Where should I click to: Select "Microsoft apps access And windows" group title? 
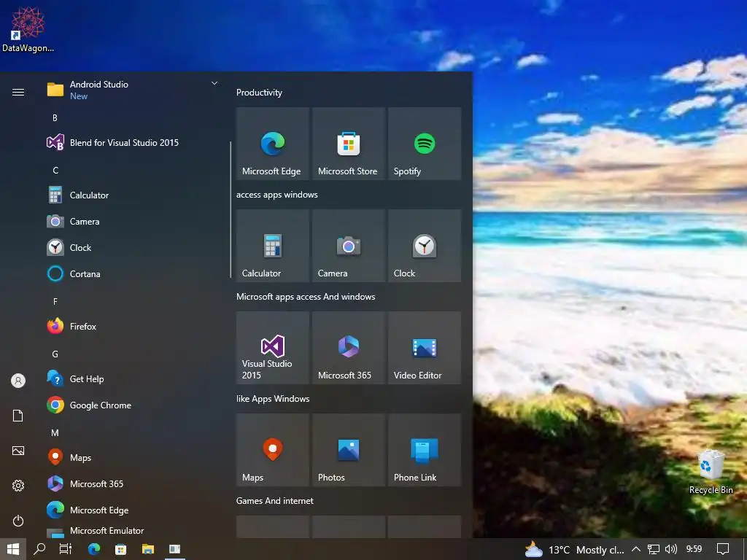pyautogui.click(x=306, y=297)
